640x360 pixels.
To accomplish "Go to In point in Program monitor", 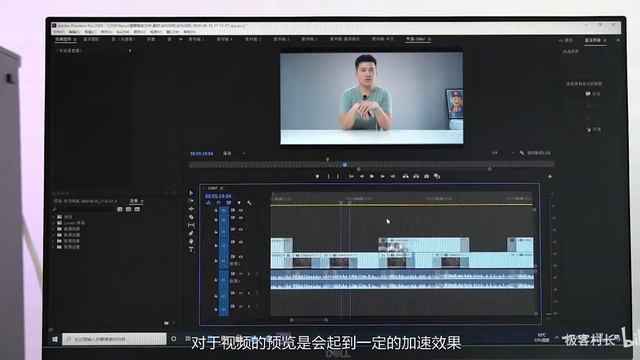I will pyautogui.click(x=351, y=176).
